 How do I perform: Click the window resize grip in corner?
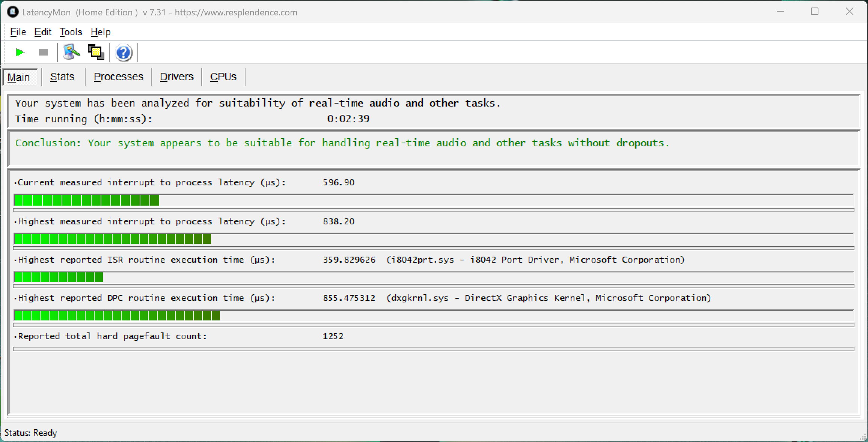863,437
